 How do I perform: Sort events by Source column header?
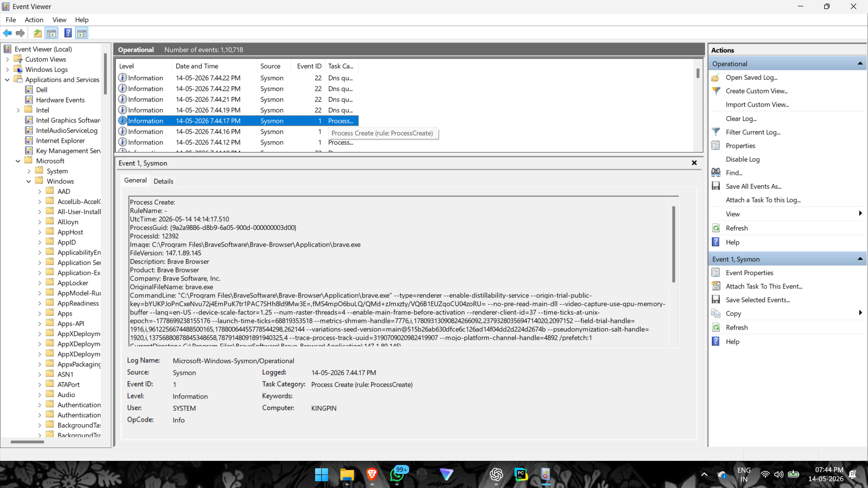(274, 66)
